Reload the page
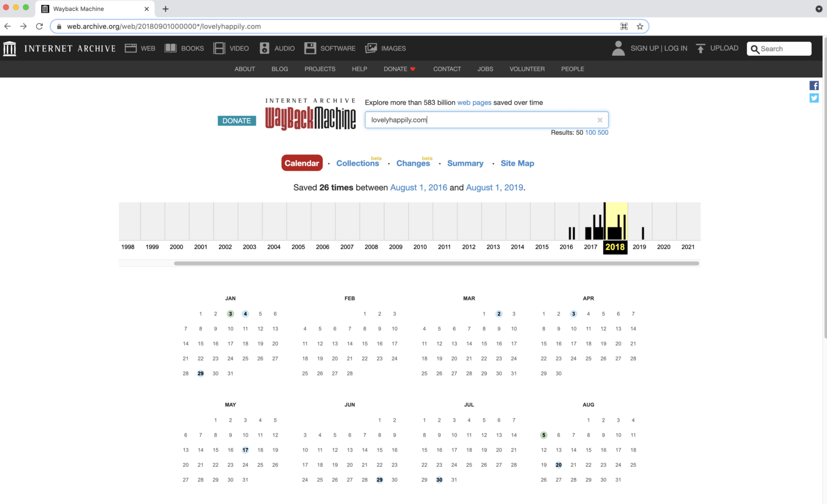This screenshot has width=827, height=504. [x=39, y=26]
